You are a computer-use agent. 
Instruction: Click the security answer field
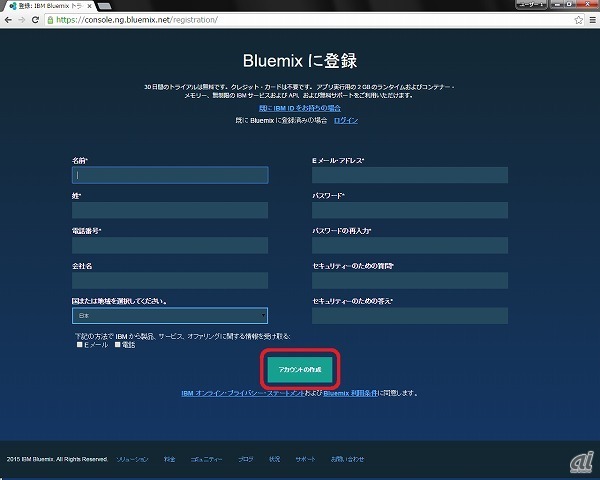tap(410, 316)
